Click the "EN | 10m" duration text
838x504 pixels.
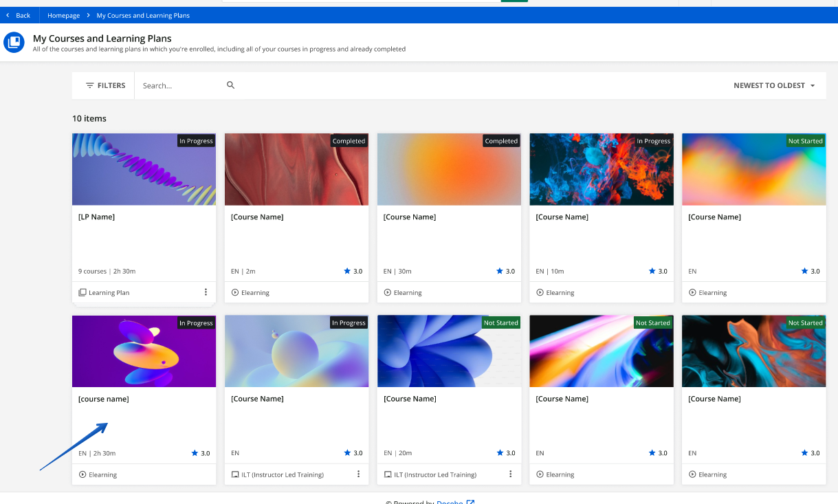coord(550,271)
